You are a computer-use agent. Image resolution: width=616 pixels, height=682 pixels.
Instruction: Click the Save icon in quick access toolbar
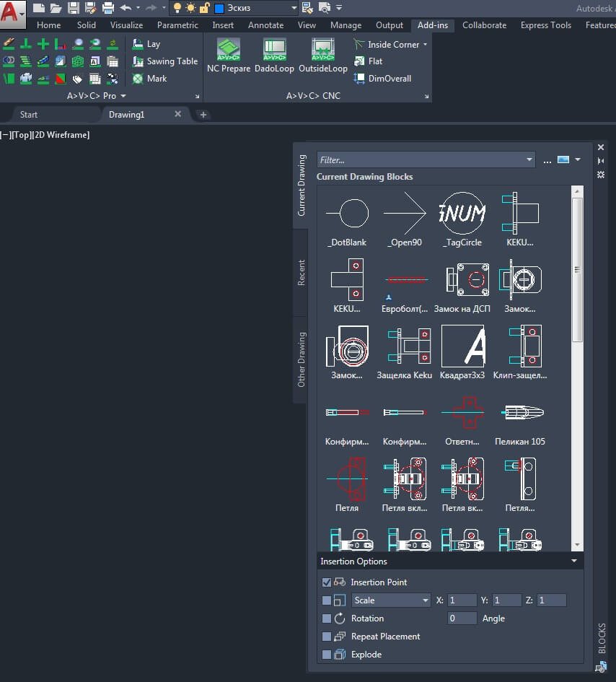tap(74, 7)
